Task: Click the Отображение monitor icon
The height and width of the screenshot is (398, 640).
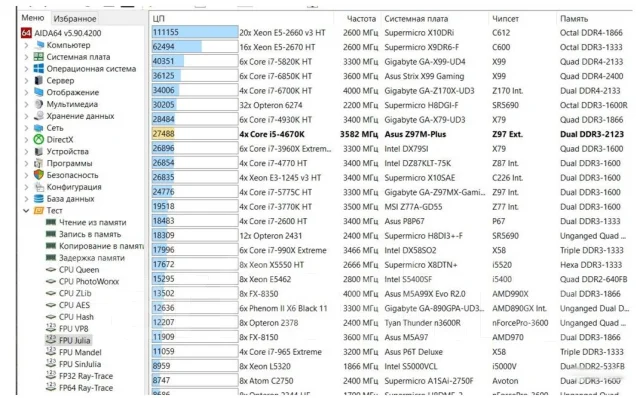Action: (x=39, y=92)
